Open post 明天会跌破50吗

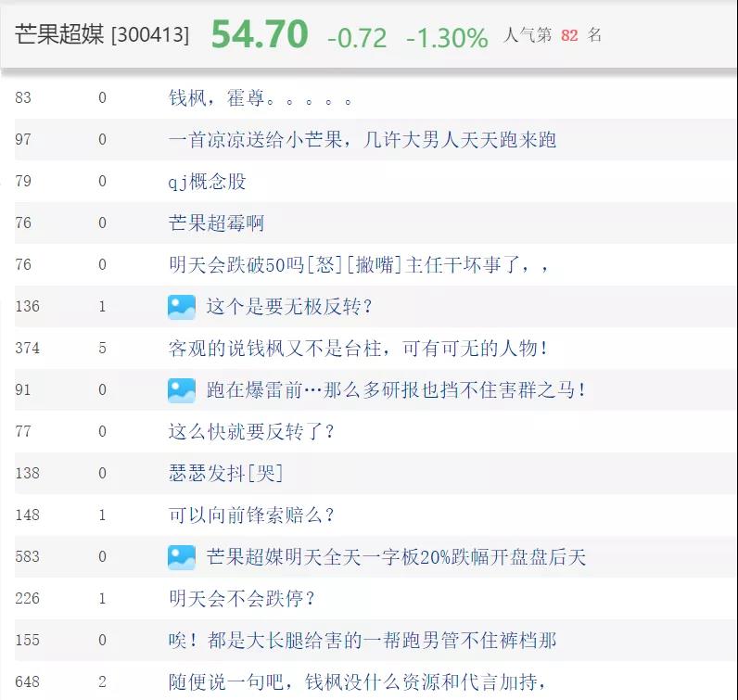pyautogui.click(x=359, y=265)
